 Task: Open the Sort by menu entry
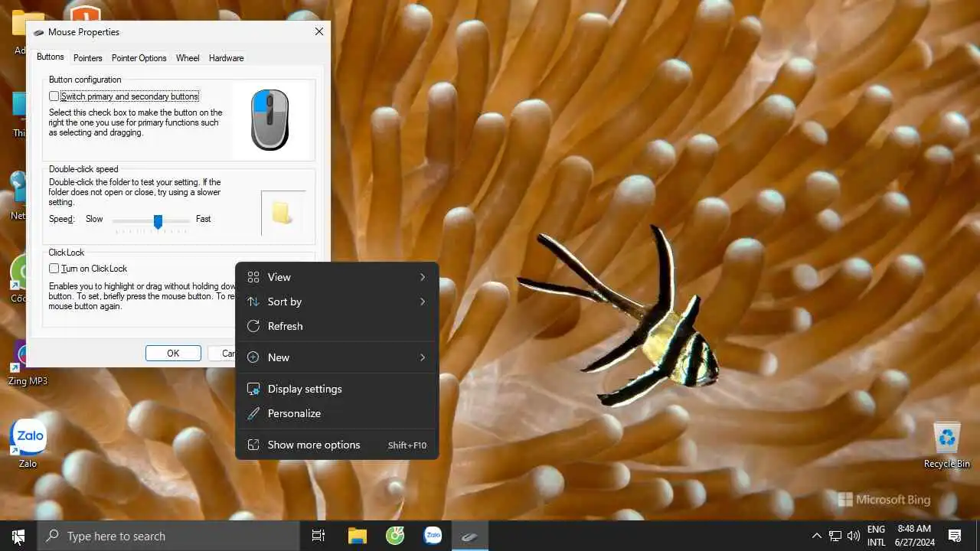pos(337,302)
